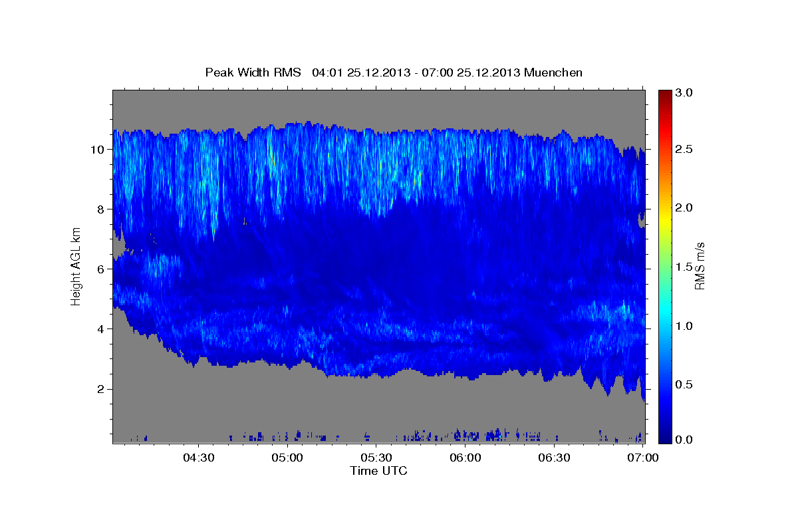Click the colorbar label '1.0'
Viewport: 798px width, 532px height.
[684, 326]
